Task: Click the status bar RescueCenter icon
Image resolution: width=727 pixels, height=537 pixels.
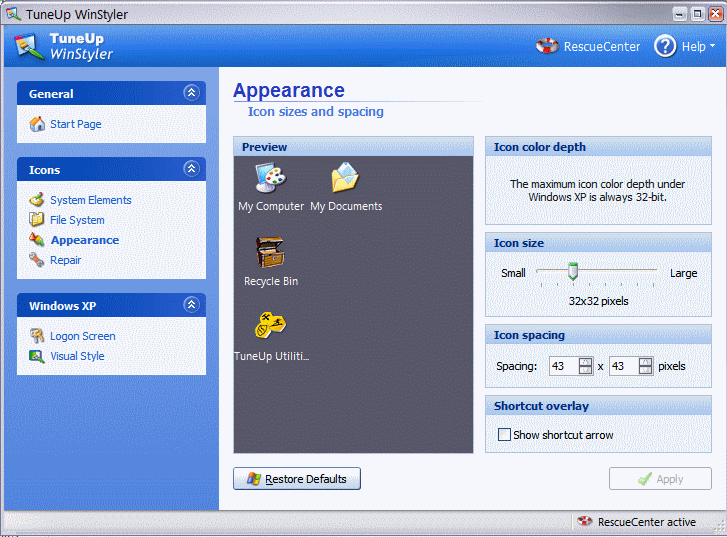Action: point(585,521)
